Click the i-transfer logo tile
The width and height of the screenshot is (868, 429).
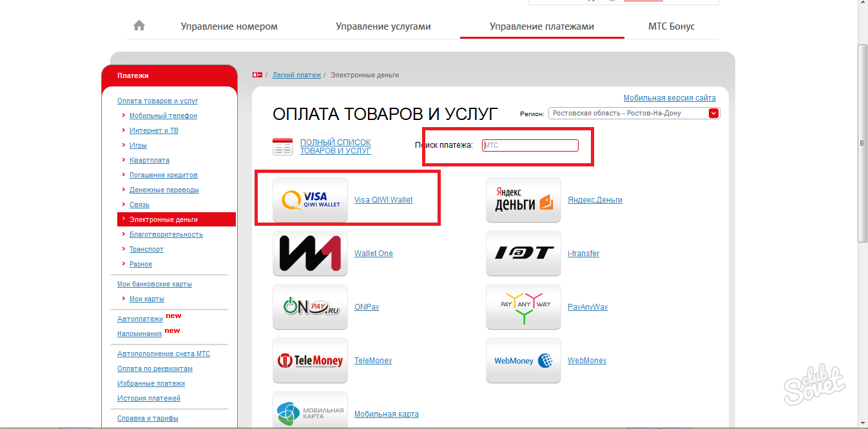click(x=523, y=254)
